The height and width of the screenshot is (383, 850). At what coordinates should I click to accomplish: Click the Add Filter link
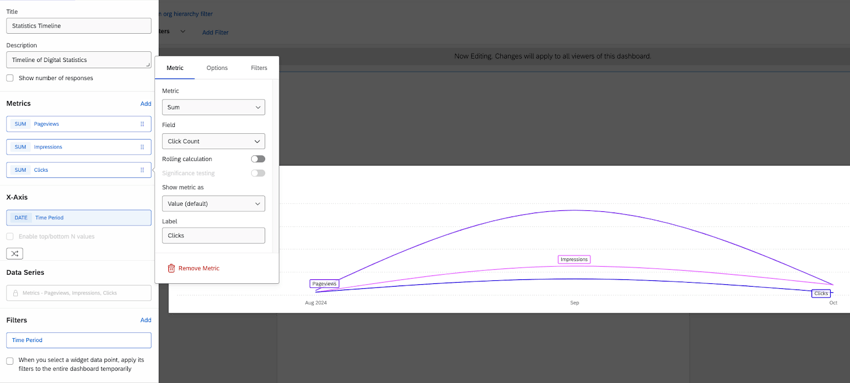(215, 33)
